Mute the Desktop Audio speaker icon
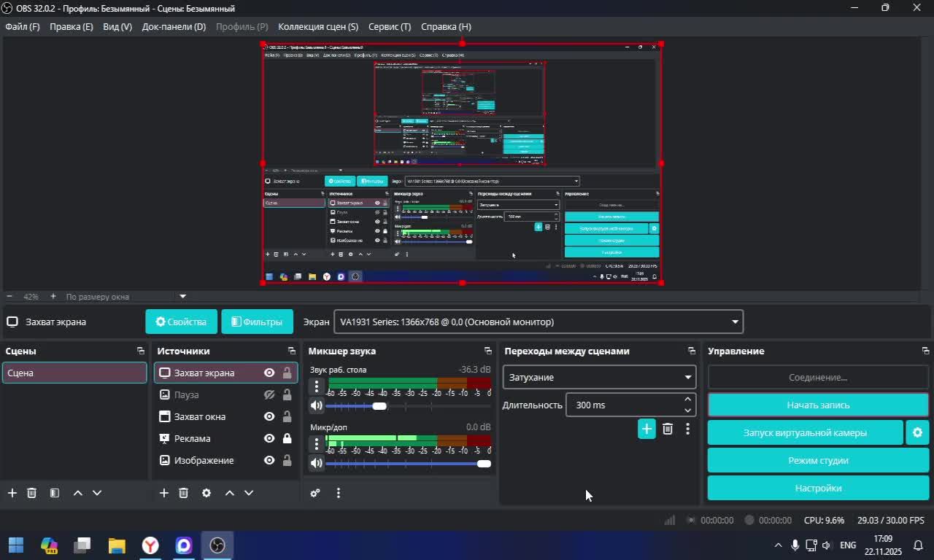Image resolution: width=934 pixels, height=560 pixels. (x=316, y=405)
